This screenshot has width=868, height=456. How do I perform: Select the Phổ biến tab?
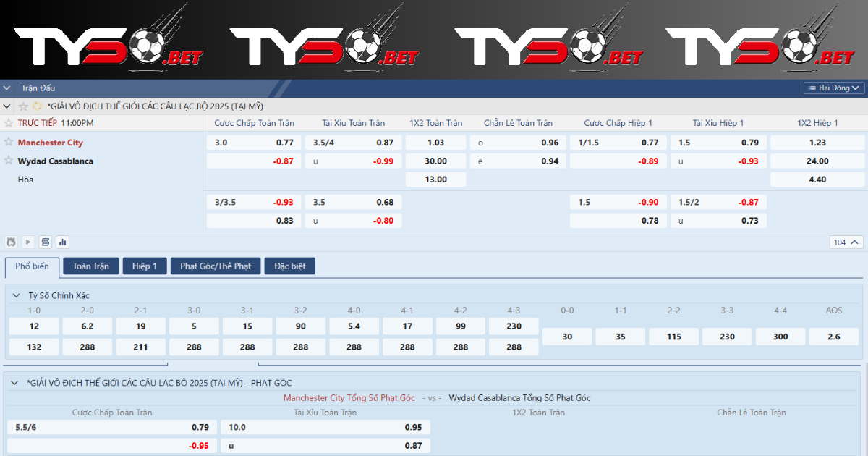click(32, 266)
